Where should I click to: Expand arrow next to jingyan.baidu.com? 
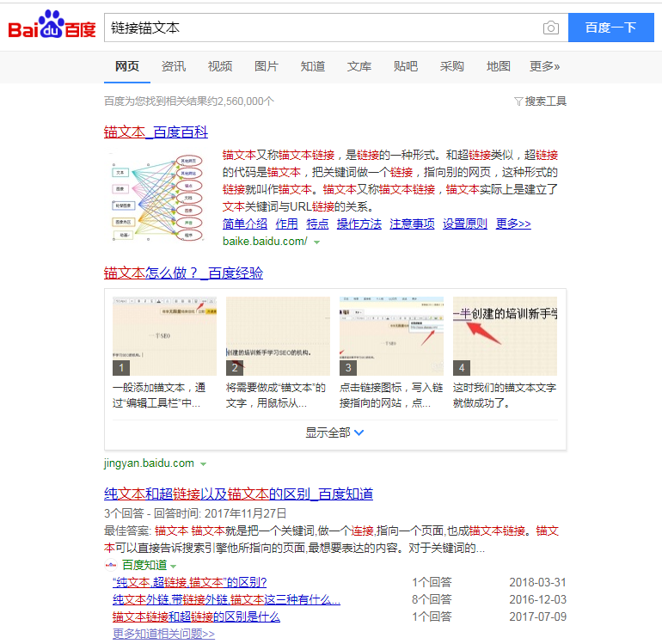point(203,464)
